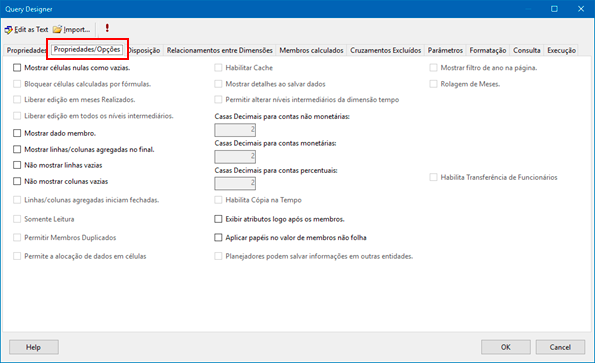Screen dimensions: 596x363
Task: Click 'Casas Decimais para contas monetárias:' label
Action: [x=275, y=143]
